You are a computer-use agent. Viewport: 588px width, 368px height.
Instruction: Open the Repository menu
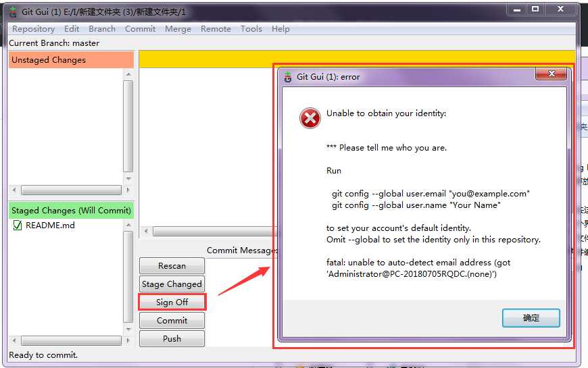click(x=33, y=29)
